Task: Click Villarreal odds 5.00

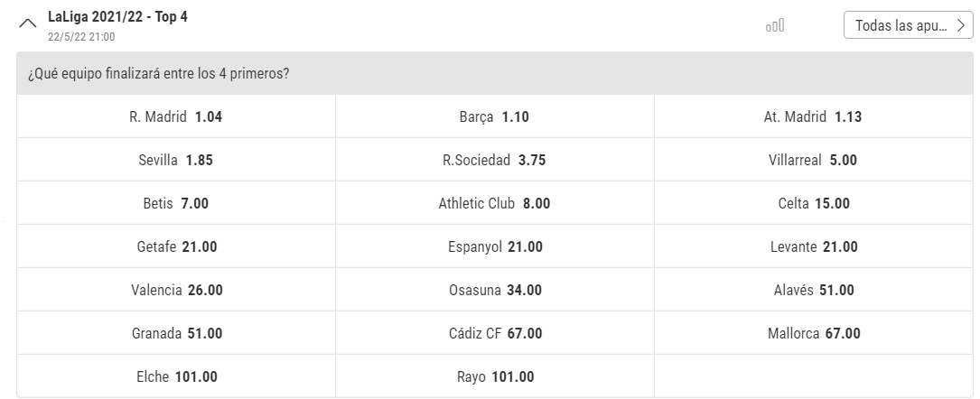Action: [814, 161]
